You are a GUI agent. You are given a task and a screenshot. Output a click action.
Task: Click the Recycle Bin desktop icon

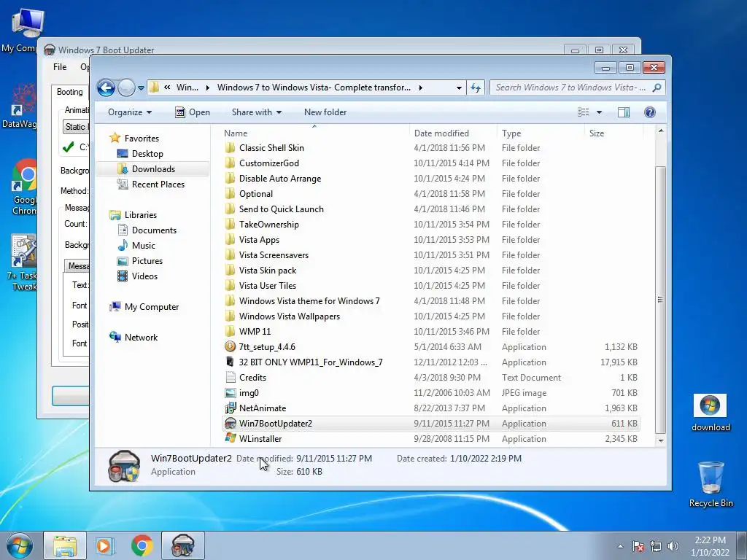point(711,484)
